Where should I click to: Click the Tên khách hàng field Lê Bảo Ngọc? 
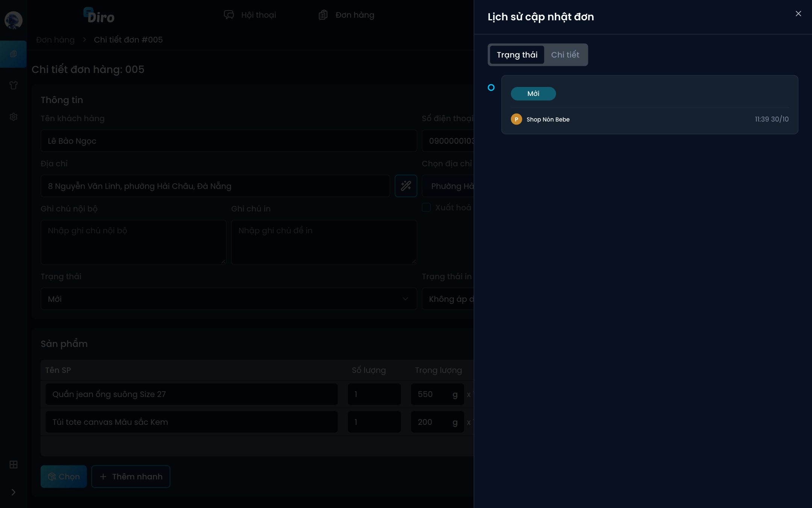pos(229,141)
